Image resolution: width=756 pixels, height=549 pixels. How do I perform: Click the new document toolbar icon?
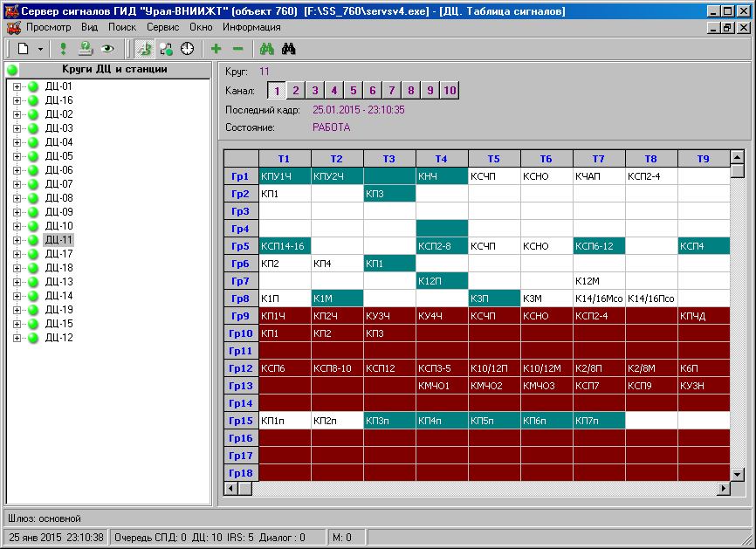tap(24, 49)
